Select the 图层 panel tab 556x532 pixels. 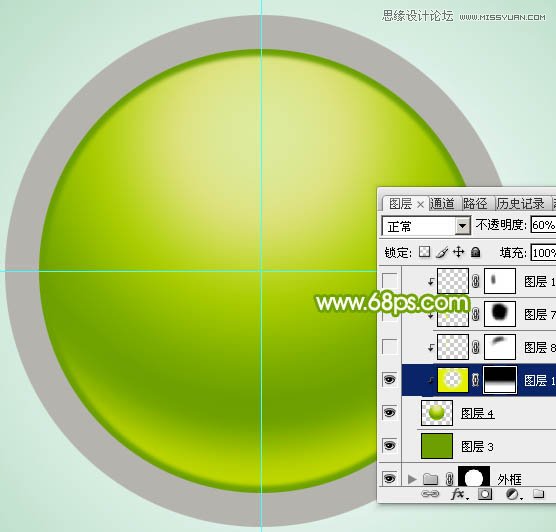tap(401, 204)
